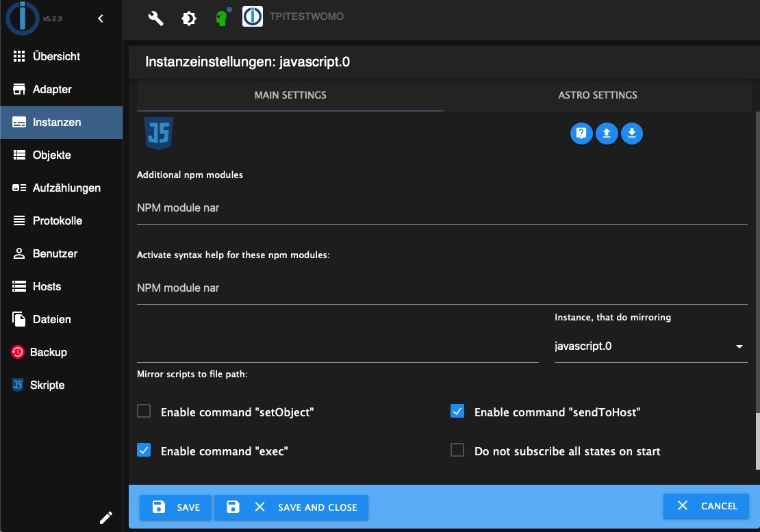Click the Hosts server icon

point(19,287)
